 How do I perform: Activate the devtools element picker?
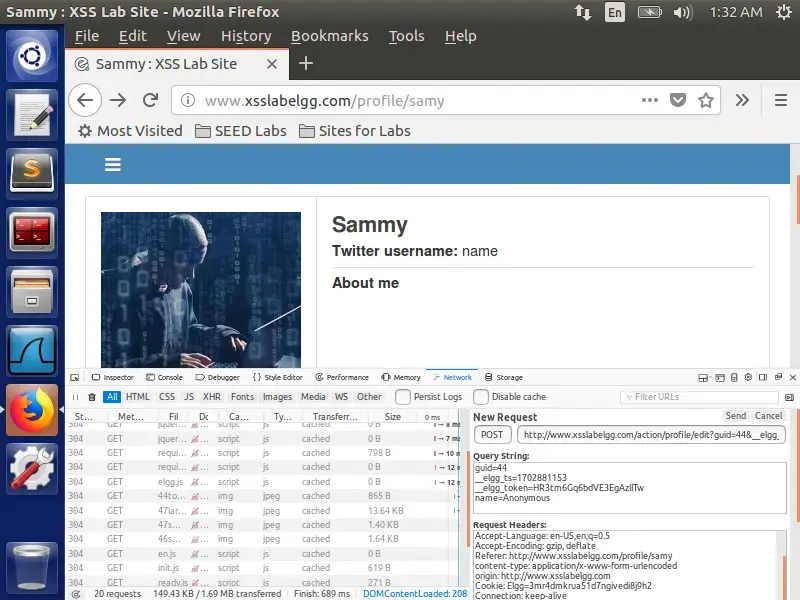(75, 378)
